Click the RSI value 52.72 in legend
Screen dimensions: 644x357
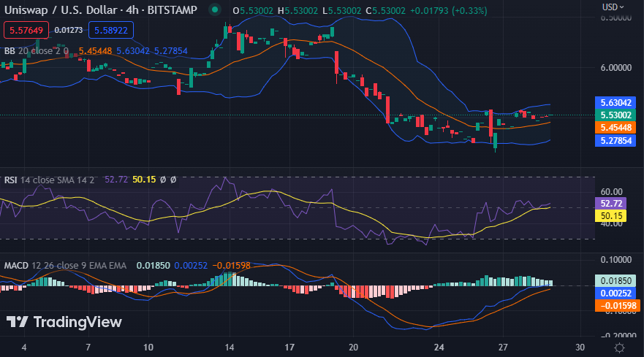[116, 180]
